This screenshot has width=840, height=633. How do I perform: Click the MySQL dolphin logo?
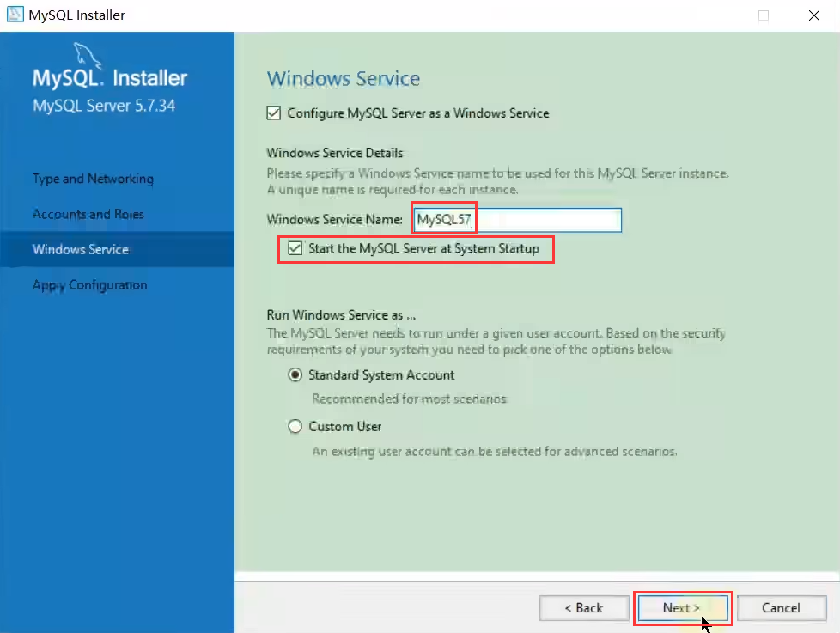[86, 55]
